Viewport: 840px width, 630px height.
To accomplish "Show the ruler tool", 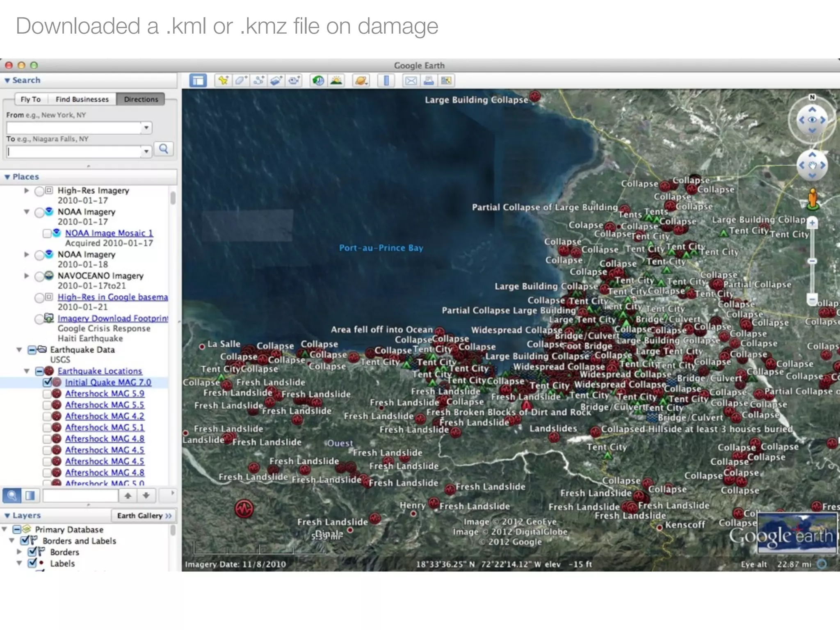I will point(386,80).
